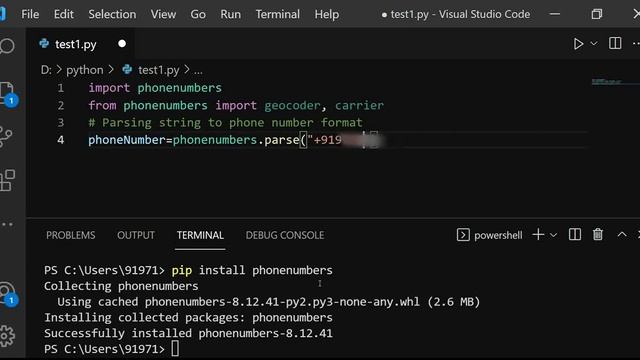Switch to the DEBUG CONSOLE panel tab
The height and width of the screenshot is (360, 640).
285,235
